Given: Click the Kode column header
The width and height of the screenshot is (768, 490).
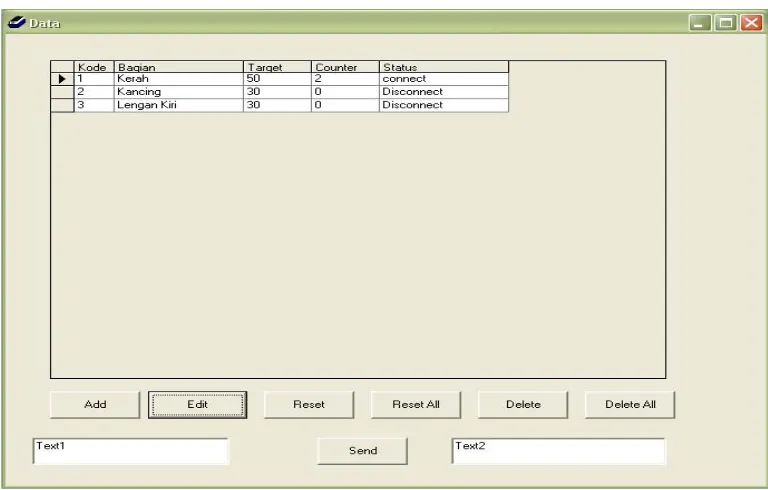Looking at the screenshot, I should click(x=94, y=67).
